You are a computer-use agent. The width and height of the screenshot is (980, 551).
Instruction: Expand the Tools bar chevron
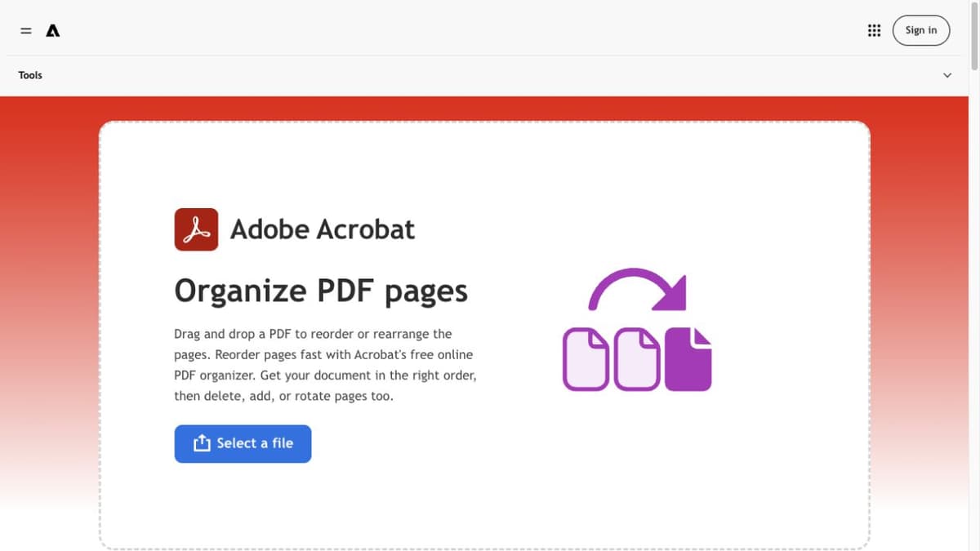(947, 75)
